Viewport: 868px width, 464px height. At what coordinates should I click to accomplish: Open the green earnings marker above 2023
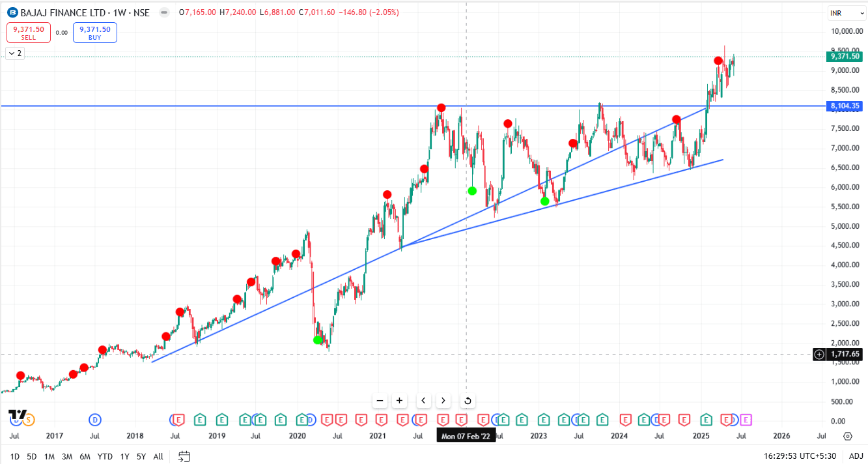click(543, 420)
